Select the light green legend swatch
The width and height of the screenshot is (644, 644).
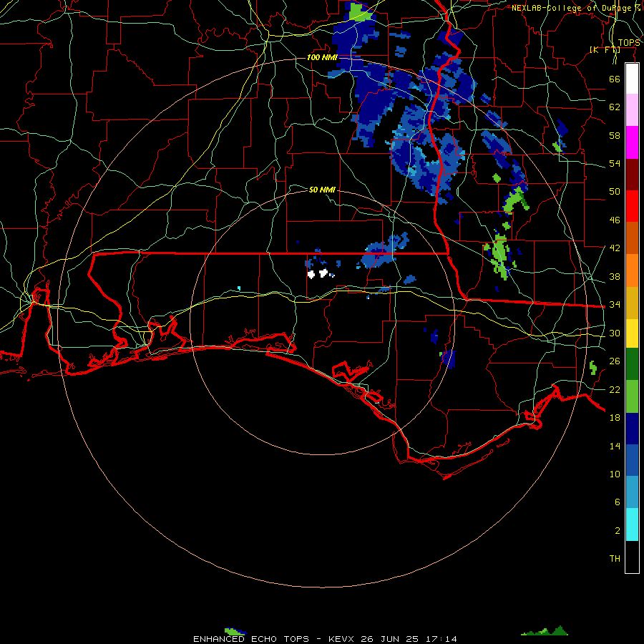coord(632,396)
